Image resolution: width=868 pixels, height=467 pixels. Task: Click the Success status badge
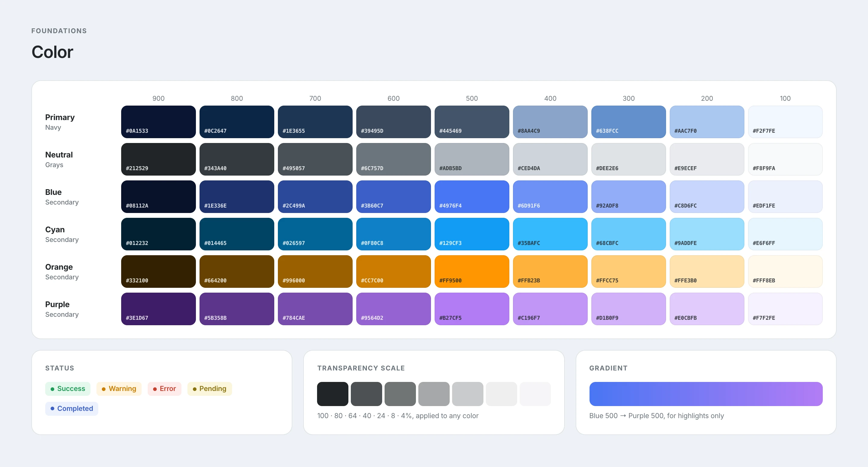tap(68, 389)
